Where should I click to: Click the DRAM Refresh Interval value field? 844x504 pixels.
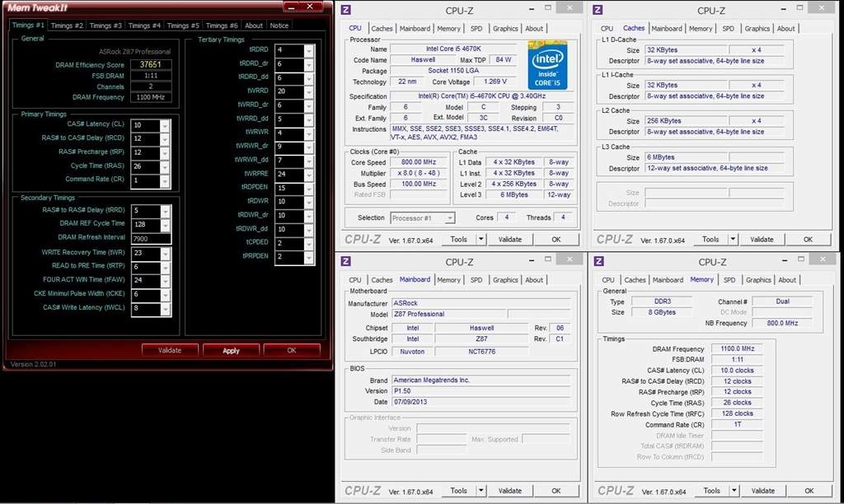pyautogui.click(x=151, y=239)
